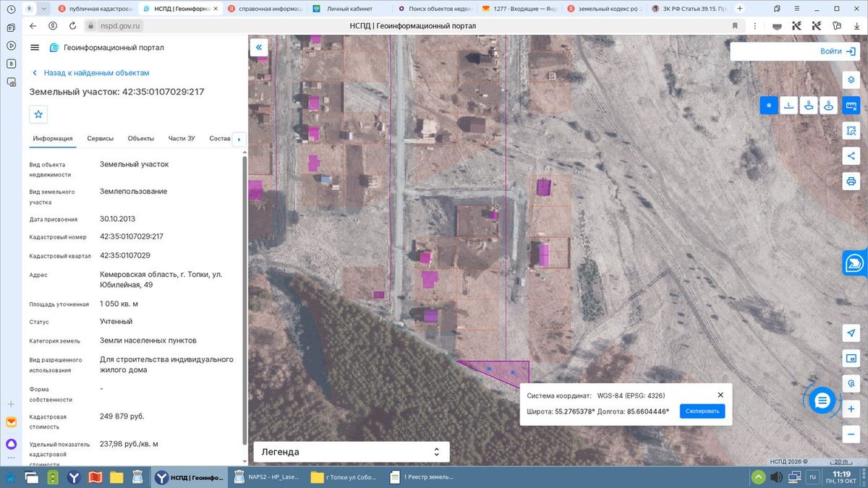Show hidden system tray icons

pyautogui.click(x=757, y=477)
